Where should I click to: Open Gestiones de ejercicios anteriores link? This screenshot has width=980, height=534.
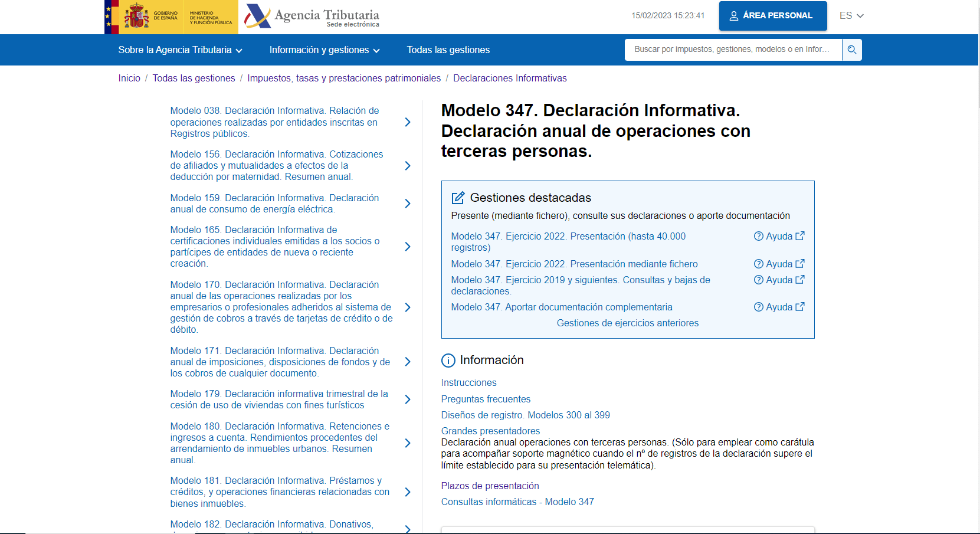pyautogui.click(x=627, y=323)
